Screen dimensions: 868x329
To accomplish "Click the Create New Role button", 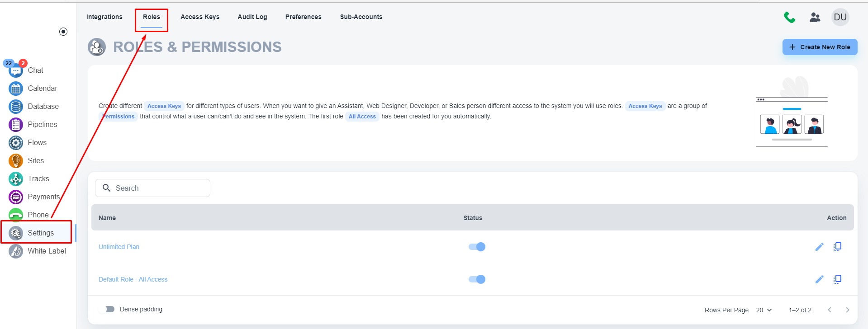I will click(x=820, y=47).
